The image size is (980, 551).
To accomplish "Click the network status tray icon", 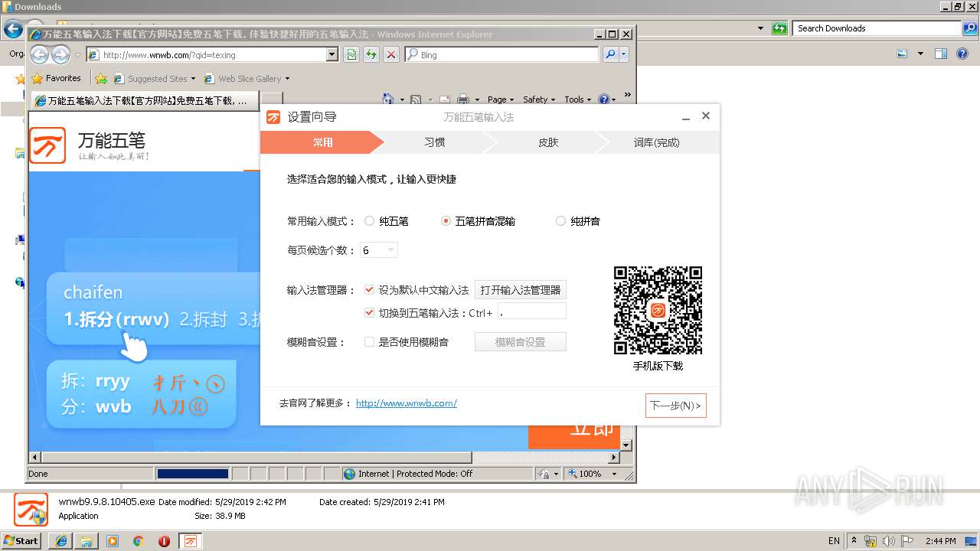I will (x=871, y=541).
